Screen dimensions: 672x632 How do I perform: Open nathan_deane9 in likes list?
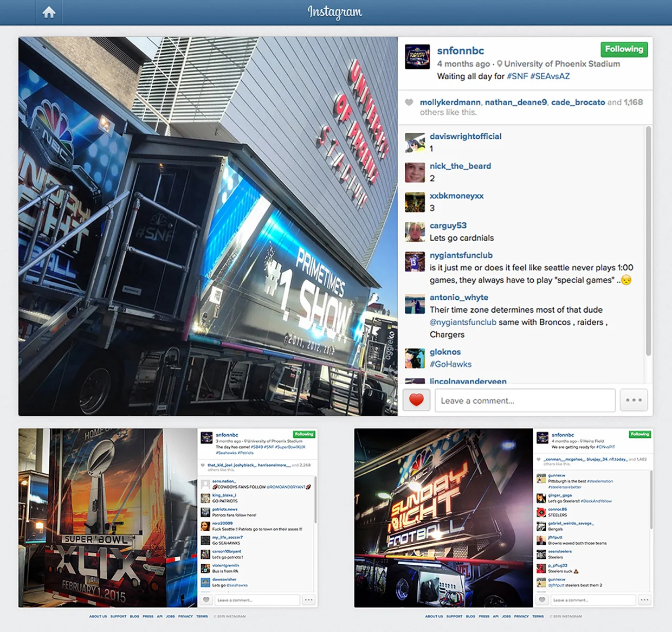tap(516, 102)
